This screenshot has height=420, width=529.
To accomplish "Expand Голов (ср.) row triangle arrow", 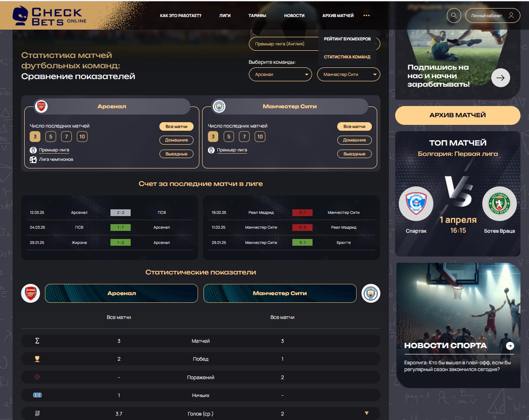I will tap(366, 413).
